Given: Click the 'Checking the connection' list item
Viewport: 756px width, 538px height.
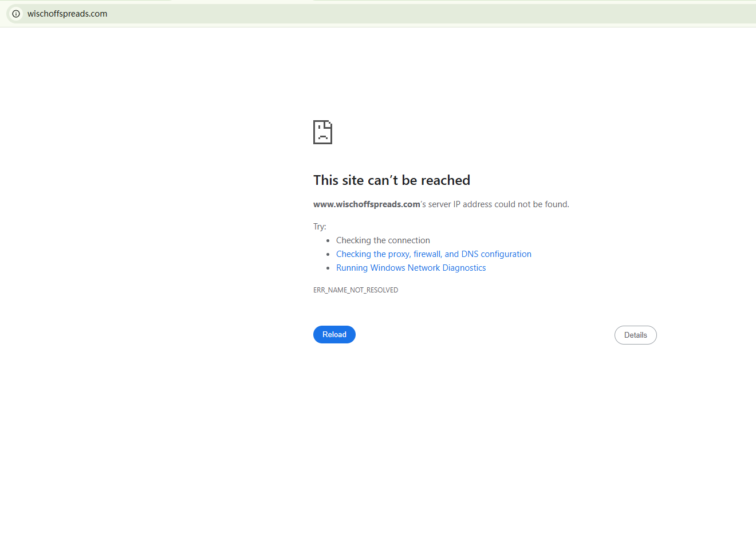Looking at the screenshot, I should [383, 240].
